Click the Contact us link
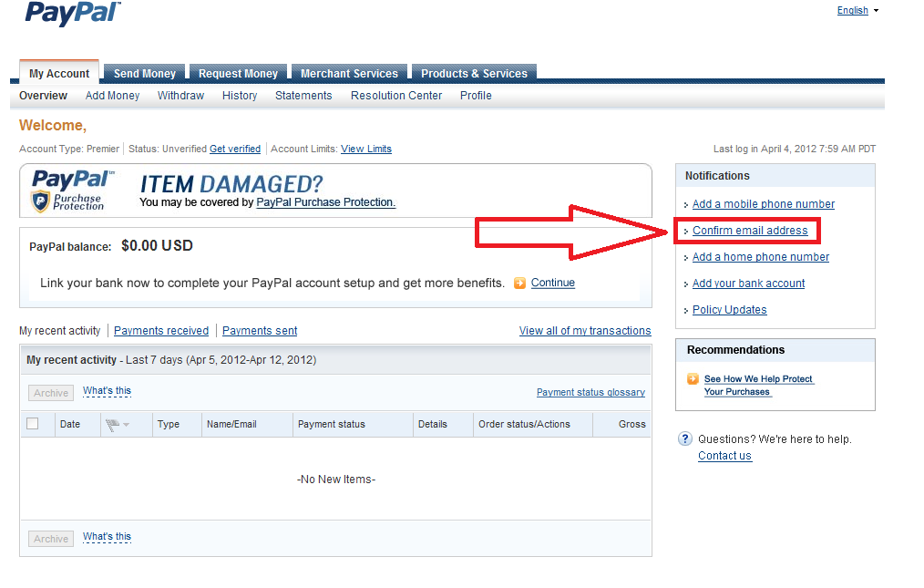 tap(724, 456)
